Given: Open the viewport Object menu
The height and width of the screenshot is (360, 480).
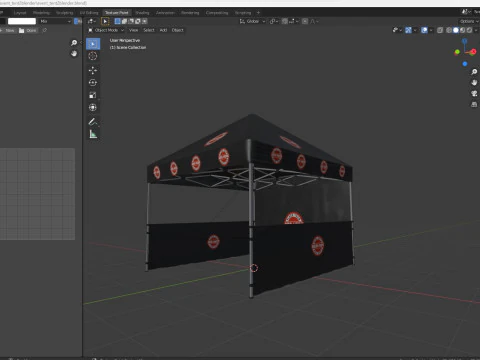Looking at the screenshot, I should click(x=177, y=30).
